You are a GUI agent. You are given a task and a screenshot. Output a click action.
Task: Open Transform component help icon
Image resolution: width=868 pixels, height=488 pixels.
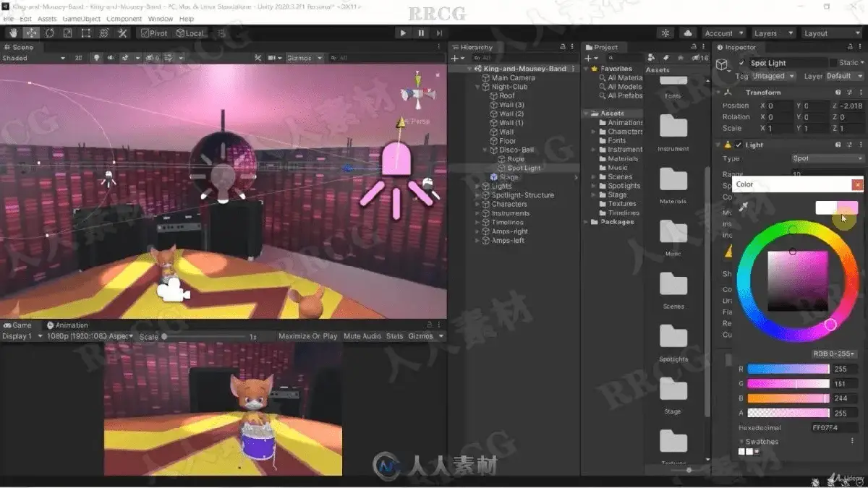838,93
